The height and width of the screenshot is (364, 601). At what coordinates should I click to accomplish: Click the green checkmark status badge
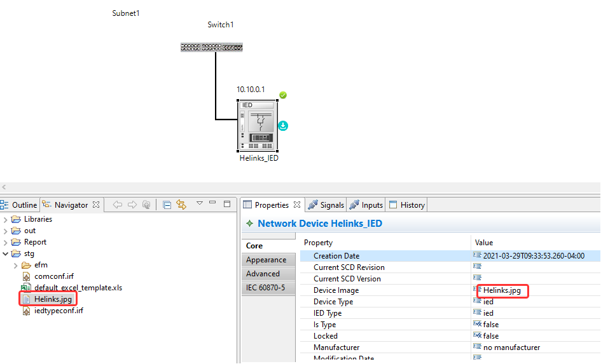[283, 95]
